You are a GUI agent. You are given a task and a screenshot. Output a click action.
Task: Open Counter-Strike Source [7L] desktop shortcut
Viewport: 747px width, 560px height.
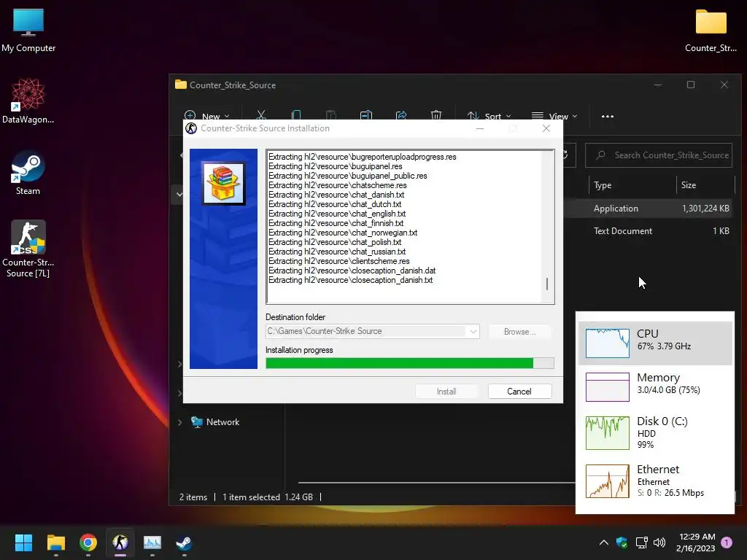28,249
